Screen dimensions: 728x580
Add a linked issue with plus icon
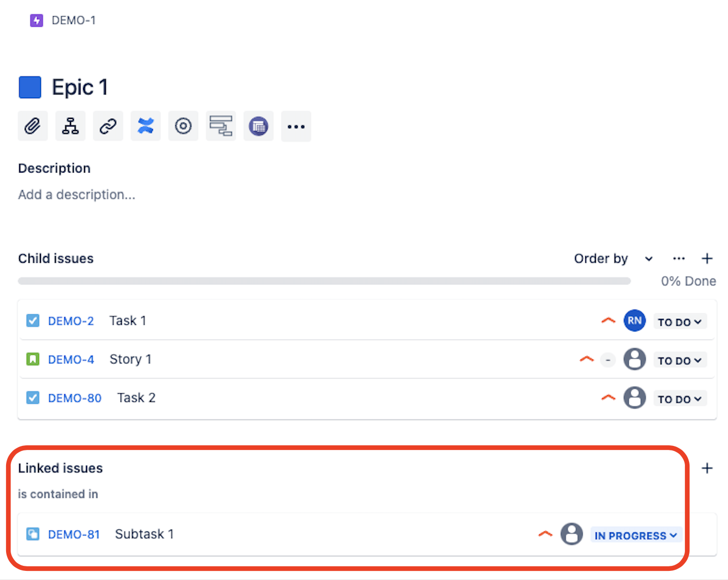pyautogui.click(x=707, y=468)
